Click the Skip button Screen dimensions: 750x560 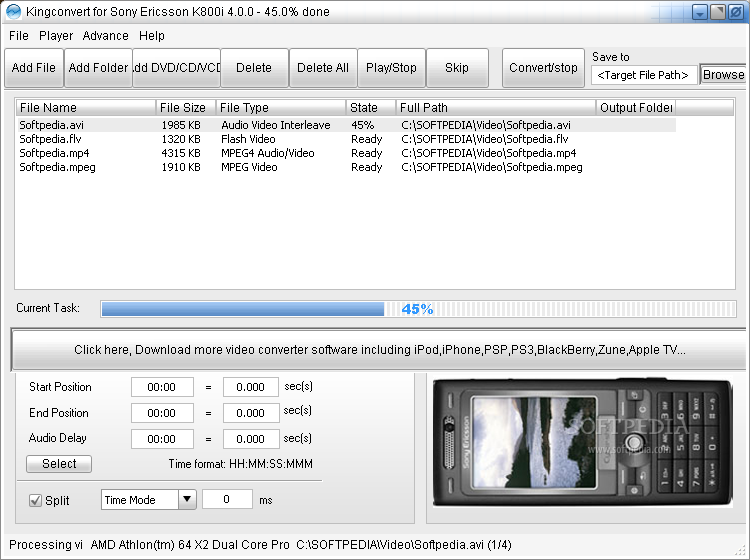(x=457, y=68)
